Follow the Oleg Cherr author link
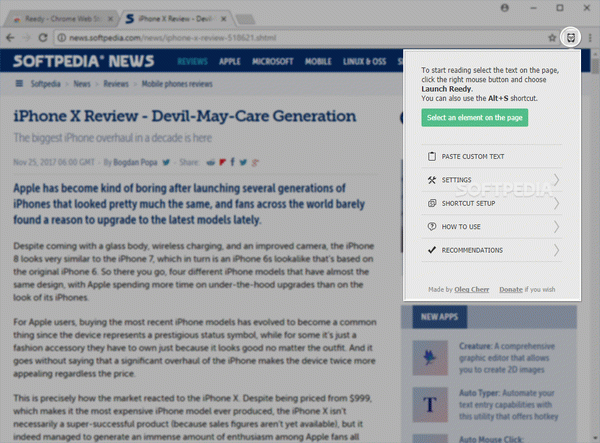The image size is (600, 443). click(x=471, y=290)
